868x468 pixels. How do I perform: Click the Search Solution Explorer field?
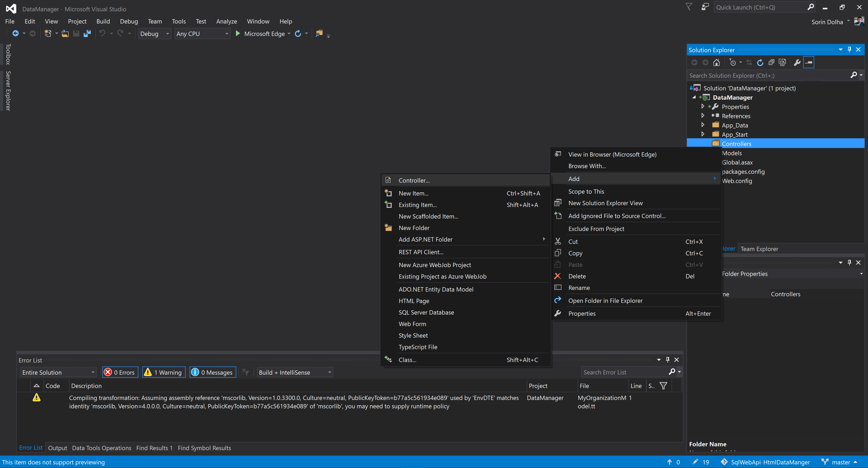(768, 75)
